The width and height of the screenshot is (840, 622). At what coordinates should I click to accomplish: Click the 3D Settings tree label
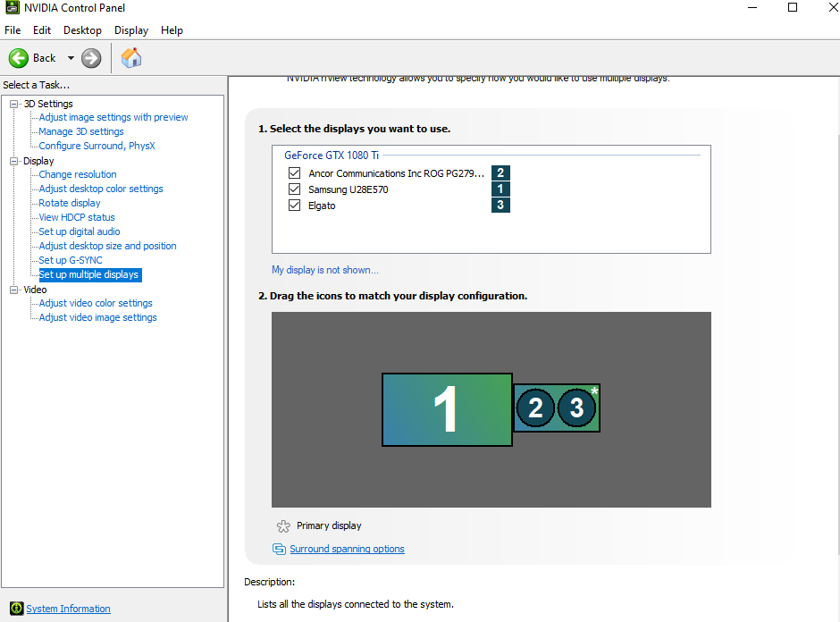point(48,104)
